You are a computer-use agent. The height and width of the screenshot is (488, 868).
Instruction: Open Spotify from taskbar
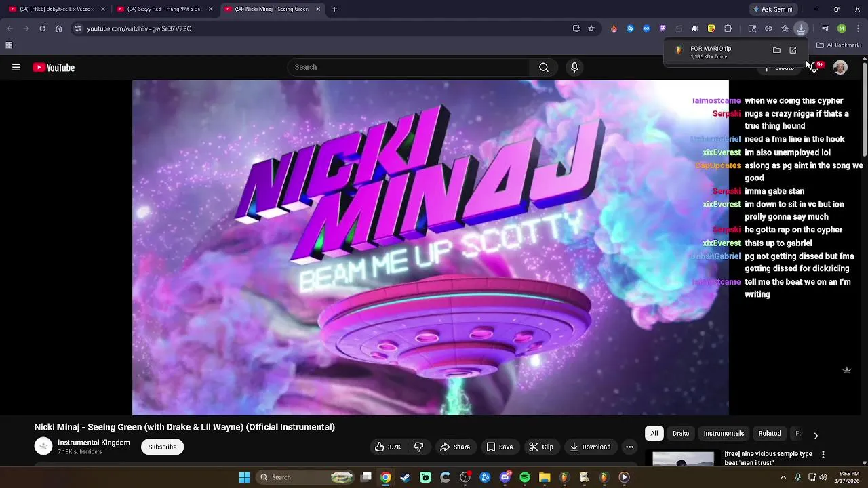pos(525,477)
